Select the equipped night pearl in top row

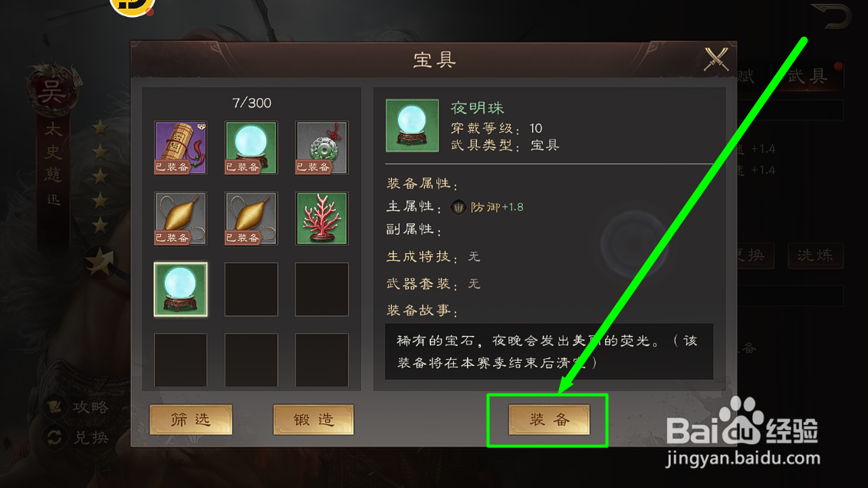[251, 148]
